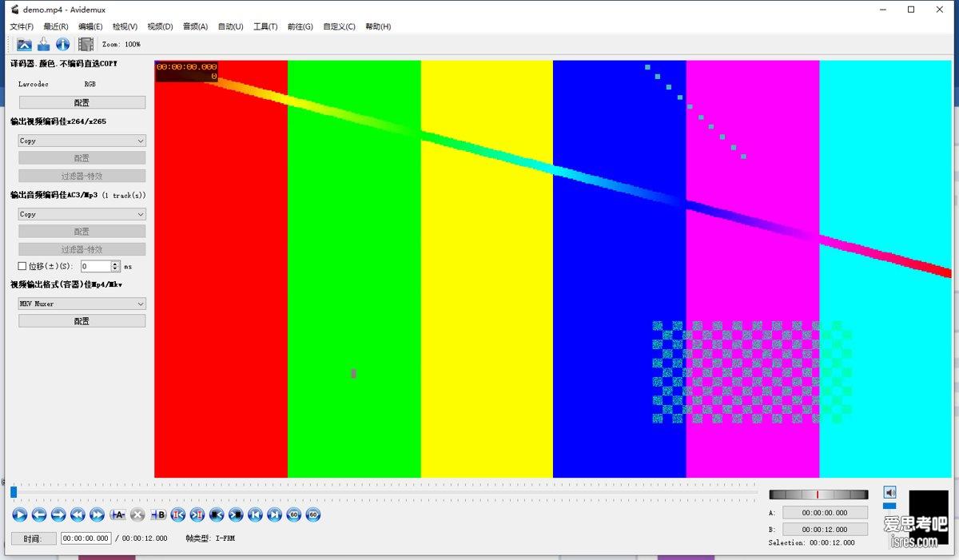This screenshot has height=560, width=959.
Task: Set selection end marker B
Action: [158, 515]
